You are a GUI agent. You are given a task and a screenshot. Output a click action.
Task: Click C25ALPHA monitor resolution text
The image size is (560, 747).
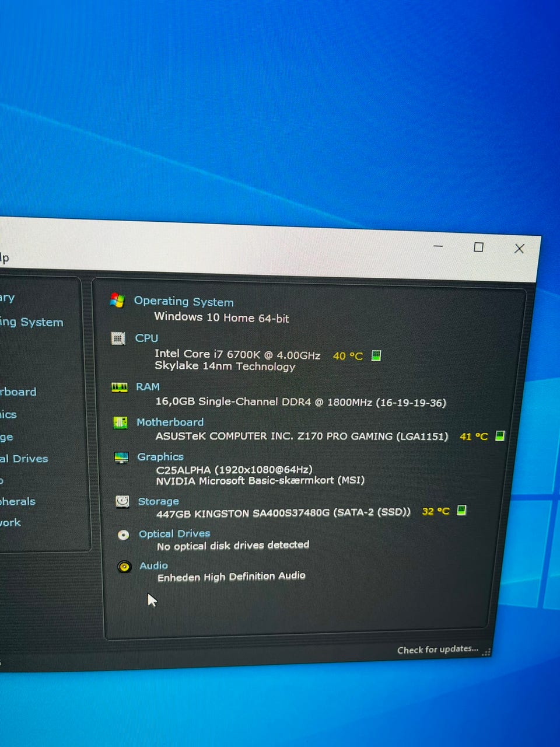pos(234,469)
